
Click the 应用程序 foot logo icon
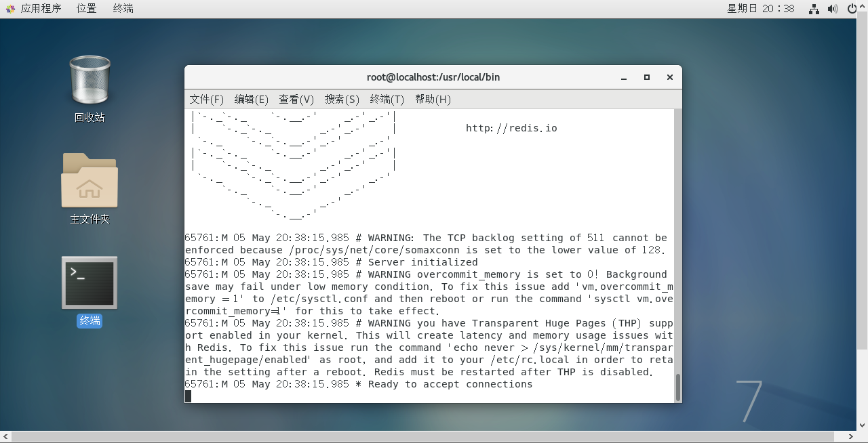pos(10,9)
